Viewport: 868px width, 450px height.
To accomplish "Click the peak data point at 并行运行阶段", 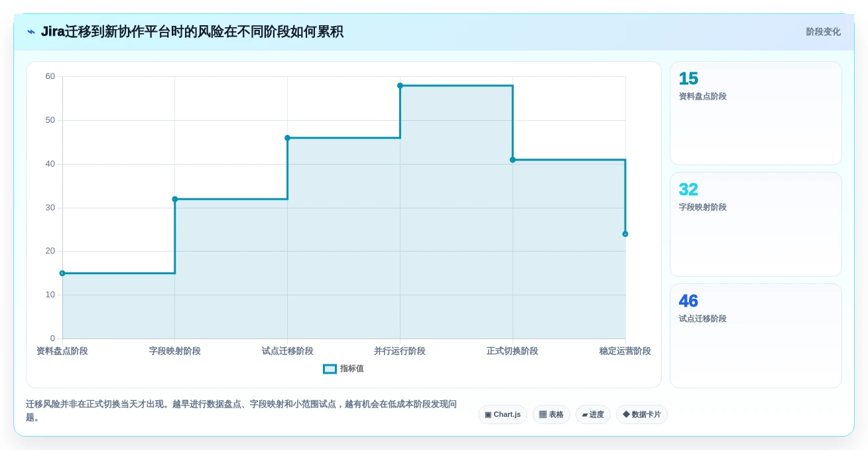I will pos(400,86).
